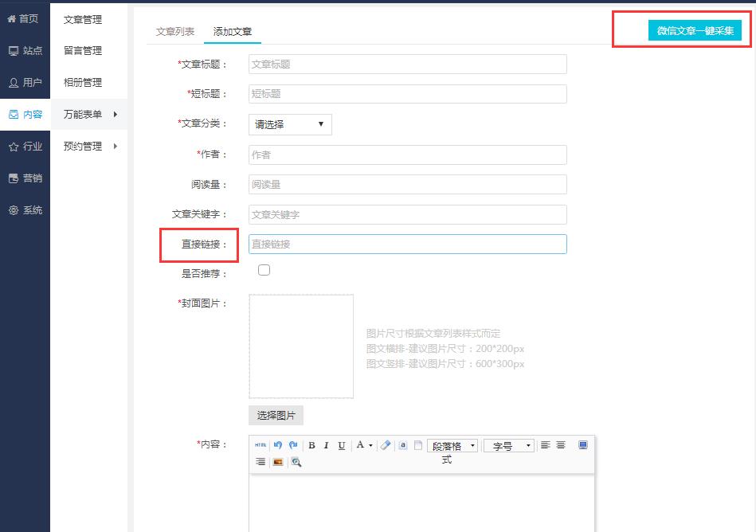This screenshot has width=756, height=532.
Task: Click the 'a' select-all icon
Action: tap(403, 444)
